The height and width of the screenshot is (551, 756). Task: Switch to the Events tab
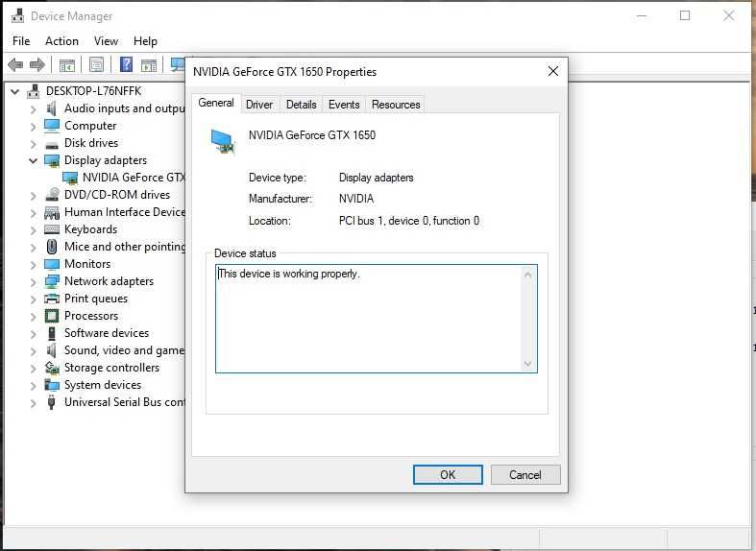click(344, 105)
